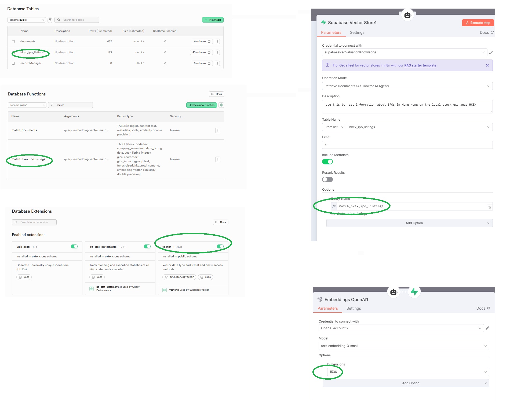Open the text-embedding-3-small model dropdown
532x407 pixels.
[404, 346]
